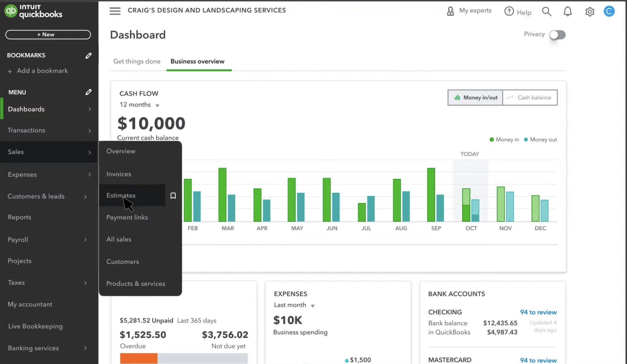Click the Help question mark icon

509,12
